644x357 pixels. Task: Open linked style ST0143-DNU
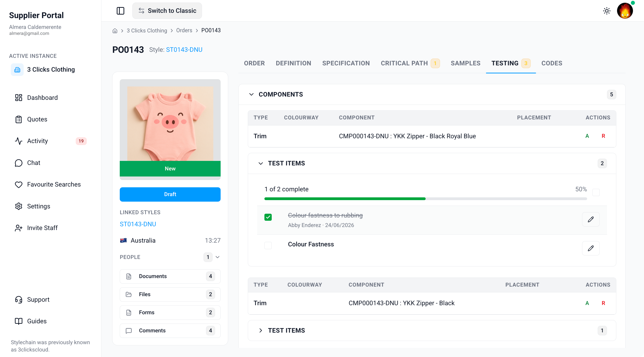138,224
